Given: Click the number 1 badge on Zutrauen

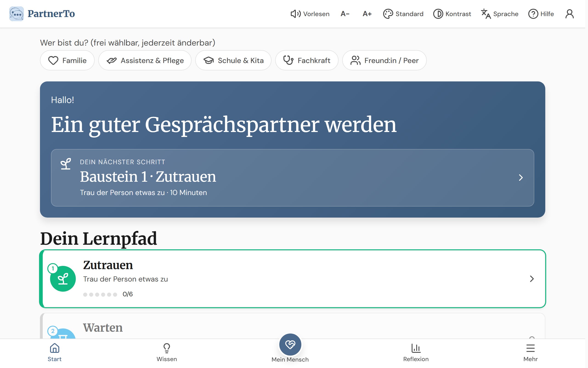Looking at the screenshot, I should coord(53,269).
